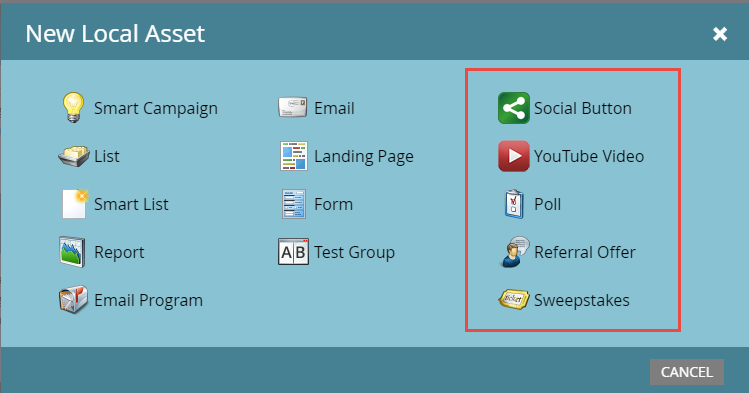The height and width of the screenshot is (393, 749).
Task: Choose the Email Program text label
Action: tap(149, 300)
